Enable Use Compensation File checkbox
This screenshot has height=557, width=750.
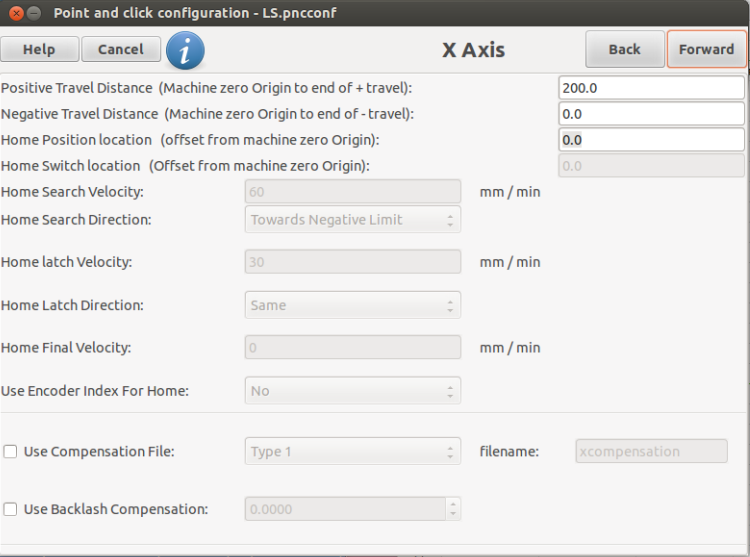pos(10,451)
